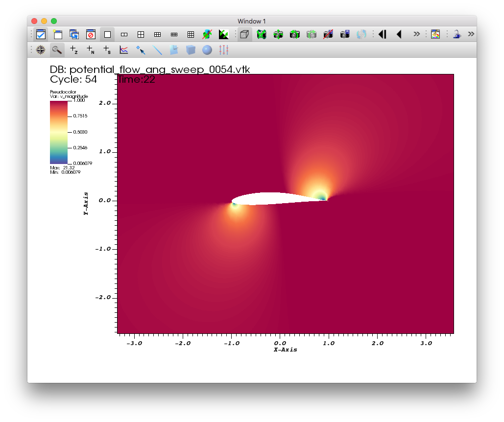
Task: Expand the far-right toolbar overflow chevron
Action: [471, 34]
